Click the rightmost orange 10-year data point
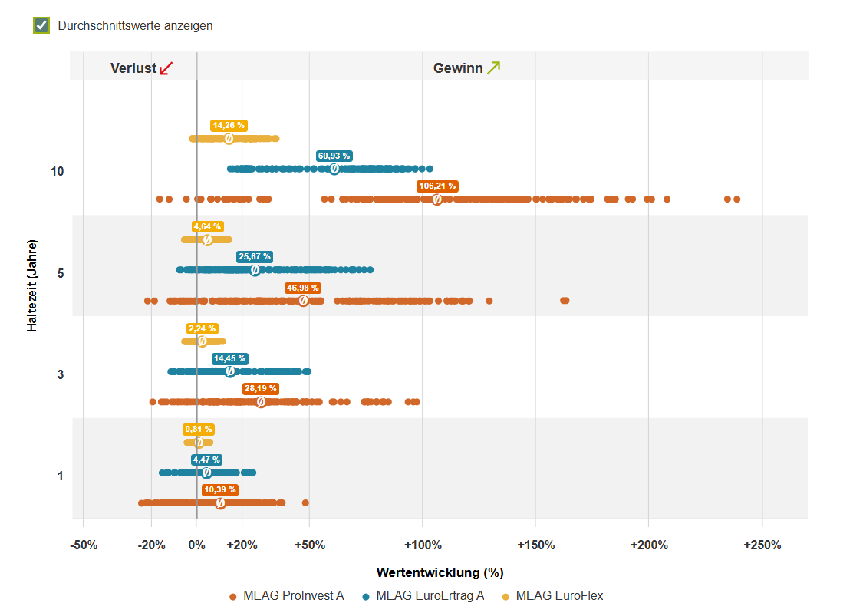853x616 pixels. point(736,199)
